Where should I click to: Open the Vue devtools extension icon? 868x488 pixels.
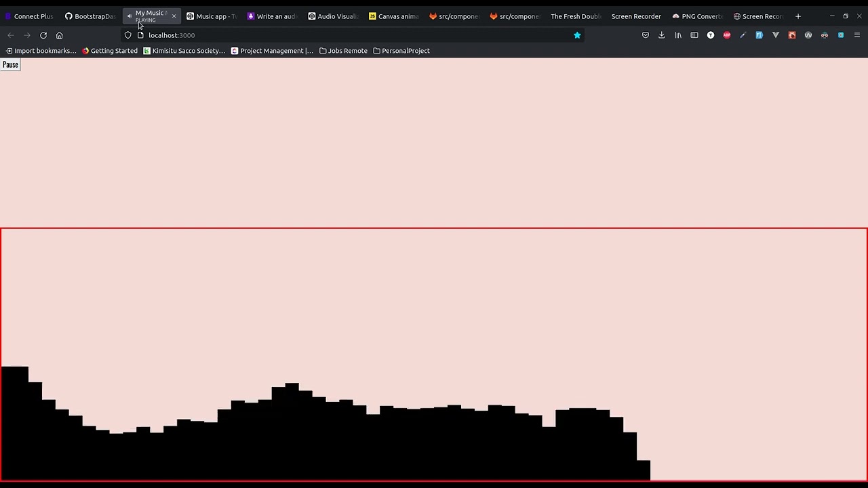(x=776, y=35)
